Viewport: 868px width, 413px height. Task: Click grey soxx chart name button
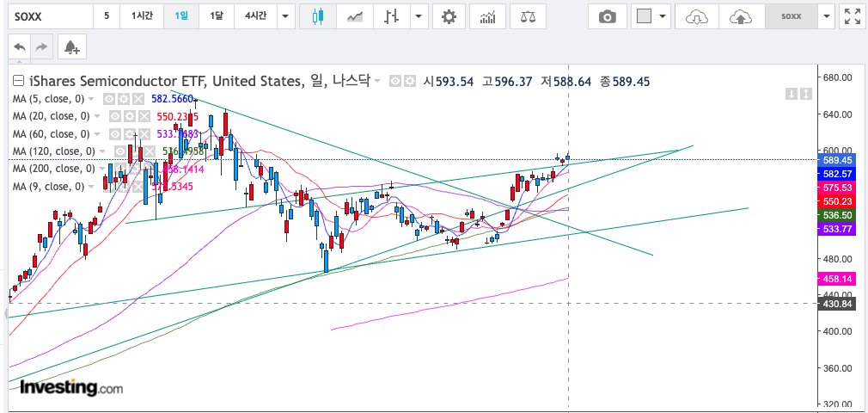pyautogui.click(x=792, y=16)
